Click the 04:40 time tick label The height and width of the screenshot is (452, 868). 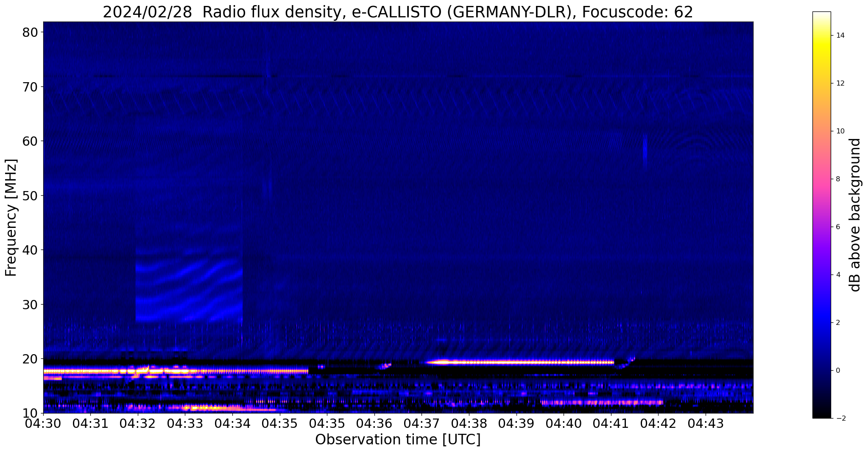click(x=564, y=423)
